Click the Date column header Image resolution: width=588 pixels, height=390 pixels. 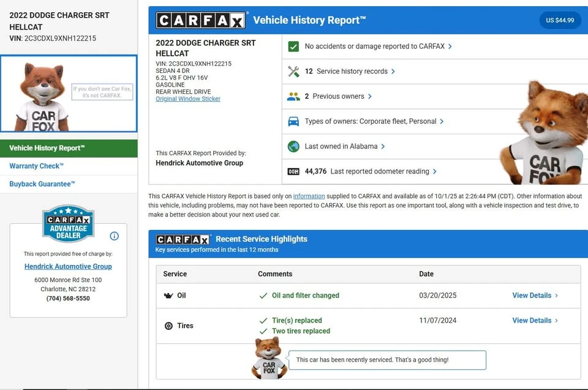[x=426, y=274]
